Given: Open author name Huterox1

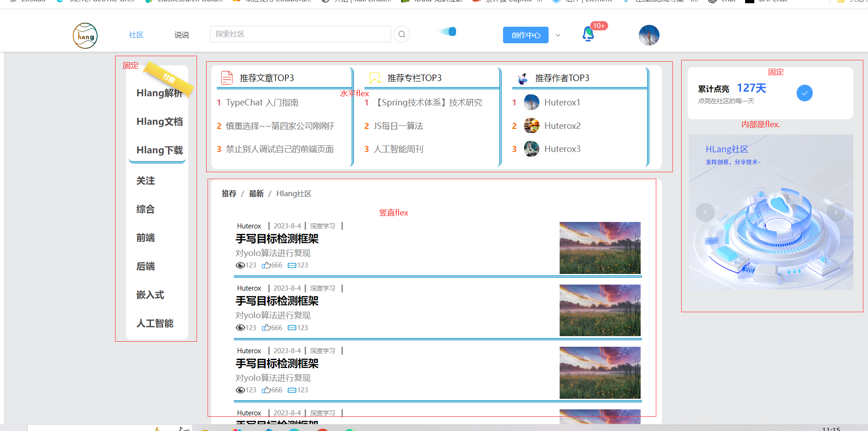Looking at the screenshot, I should [562, 103].
